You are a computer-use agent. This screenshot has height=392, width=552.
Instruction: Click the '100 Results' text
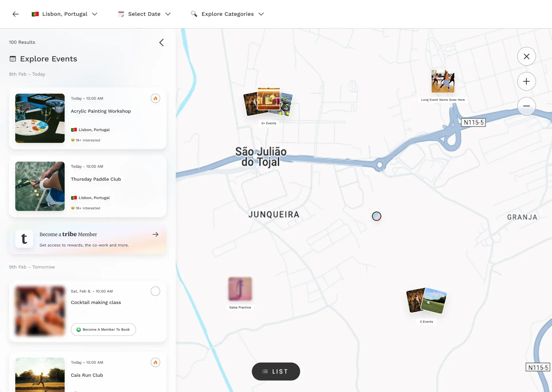point(22,42)
